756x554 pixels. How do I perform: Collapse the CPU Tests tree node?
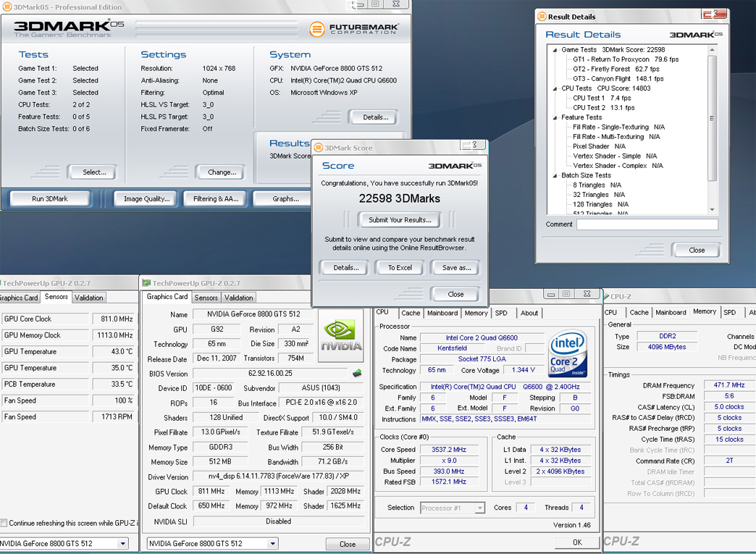(555, 88)
